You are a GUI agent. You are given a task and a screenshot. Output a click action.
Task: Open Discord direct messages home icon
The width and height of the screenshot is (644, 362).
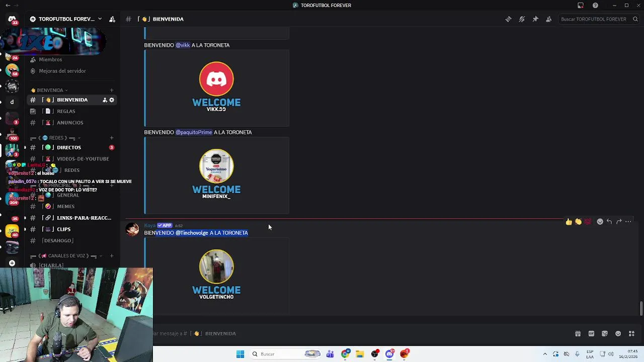coord(12,19)
